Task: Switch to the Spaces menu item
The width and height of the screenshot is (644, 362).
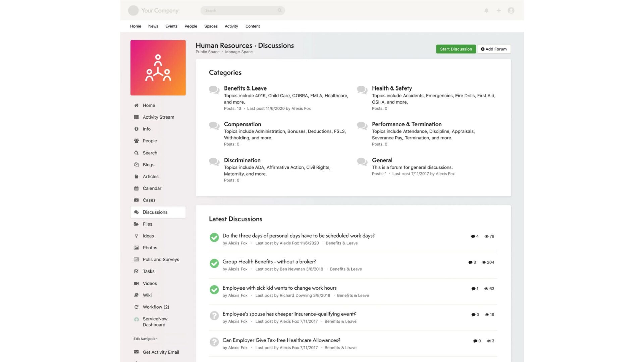Action: tap(211, 26)
